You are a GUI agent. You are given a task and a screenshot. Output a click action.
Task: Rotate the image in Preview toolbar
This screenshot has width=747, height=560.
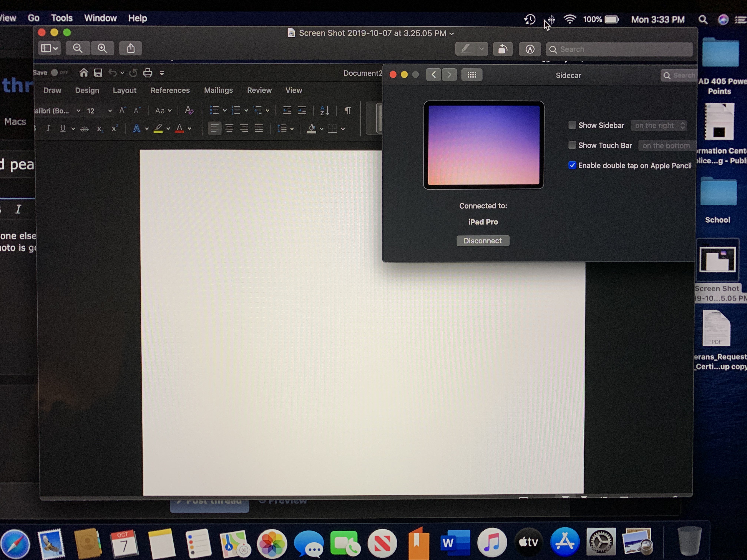point(503,49)
